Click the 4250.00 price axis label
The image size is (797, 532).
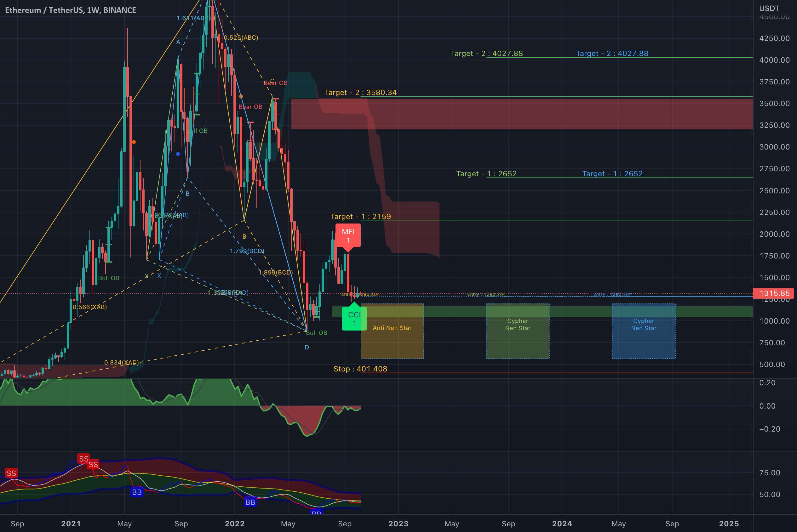click(x=774, y=38)
